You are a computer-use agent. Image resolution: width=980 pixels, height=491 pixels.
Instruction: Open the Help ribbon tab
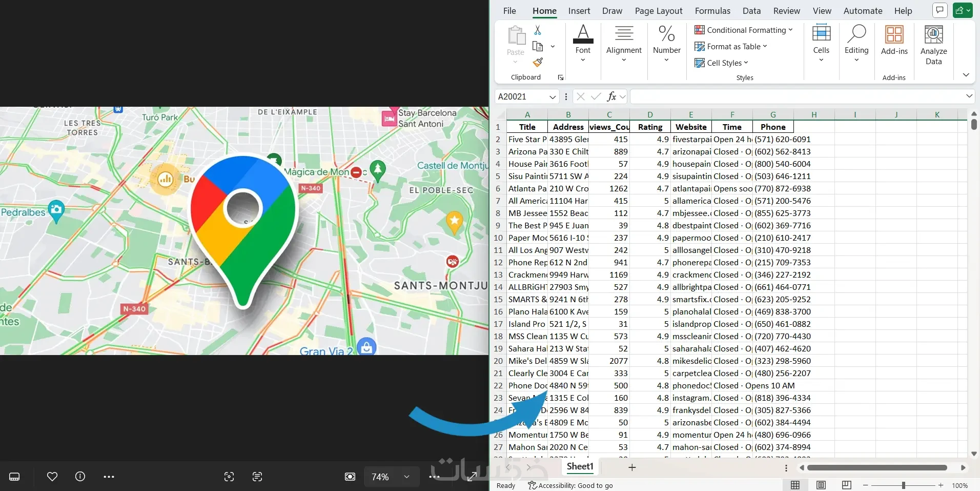pyautogui.click(x=903, y=11)
